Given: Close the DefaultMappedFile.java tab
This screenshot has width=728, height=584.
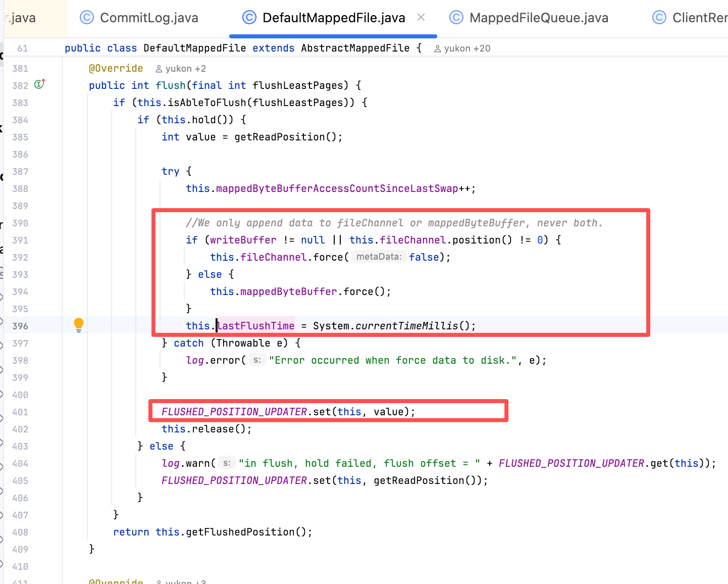Looking at the screenshot, I should (x=421, y=18).
